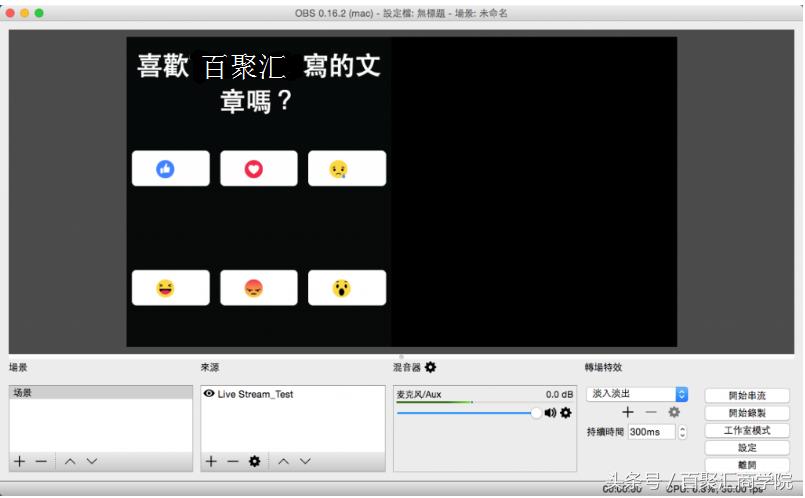
Task: Remove transition with minus icon
Action: click(651, 412)
